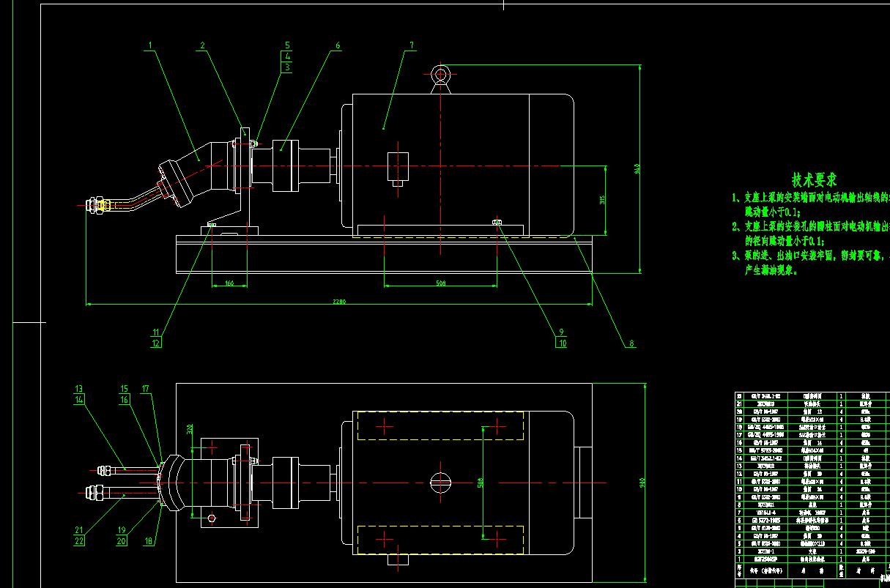Viewport: 890px width, 588px height.
Task: Select balloon number 15 in the plan view
Action: point(125,389)
